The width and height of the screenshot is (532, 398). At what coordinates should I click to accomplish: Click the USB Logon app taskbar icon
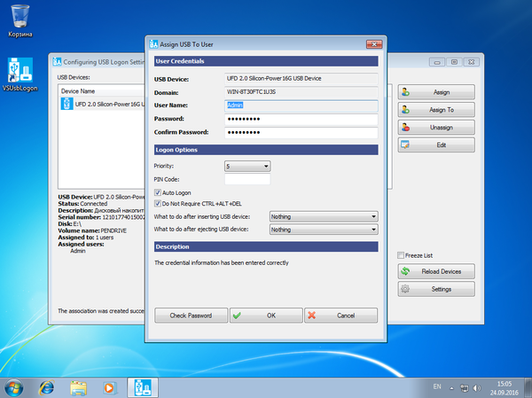(142, 386)
